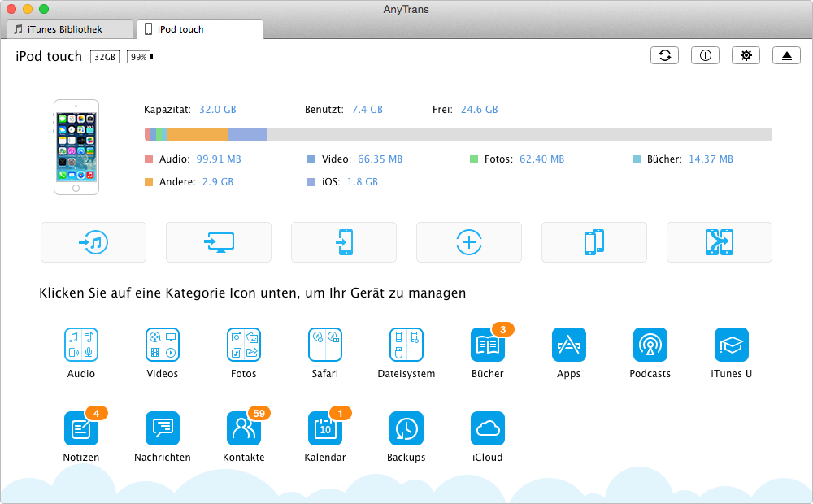Click the Kapazität value 32.0 GB
This screenshot has width=813, height=504.
pyautogui.click(x=218, y=110)
